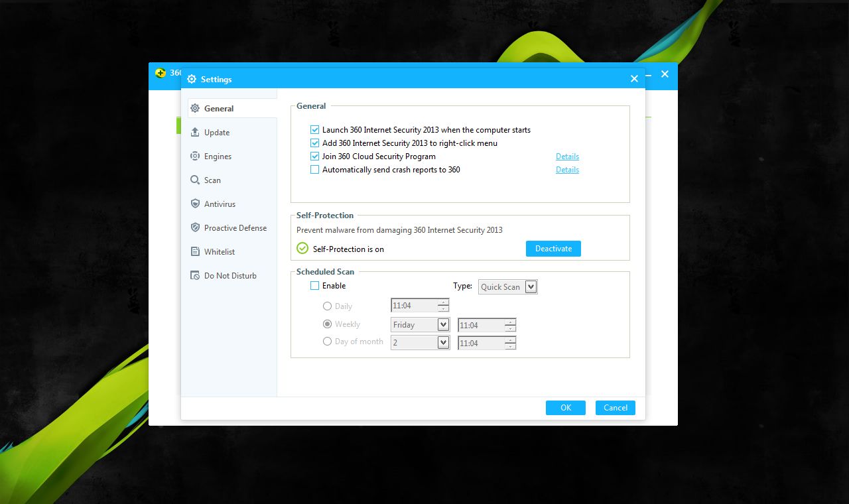The image size is (849, 504).
Task: Open Details link for crash reports
Action: [567, 170]
